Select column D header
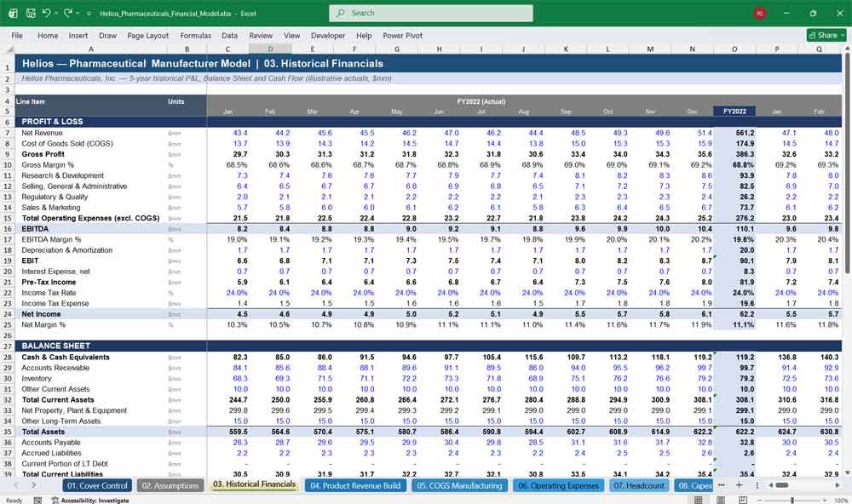 pyautogui.click(x=270, y=49)
